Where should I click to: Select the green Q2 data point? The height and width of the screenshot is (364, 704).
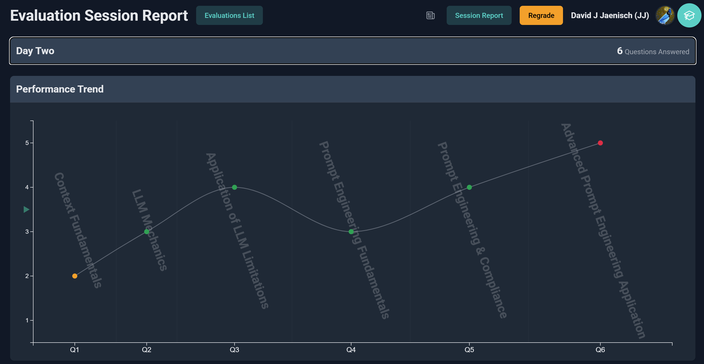coord(146,232)
